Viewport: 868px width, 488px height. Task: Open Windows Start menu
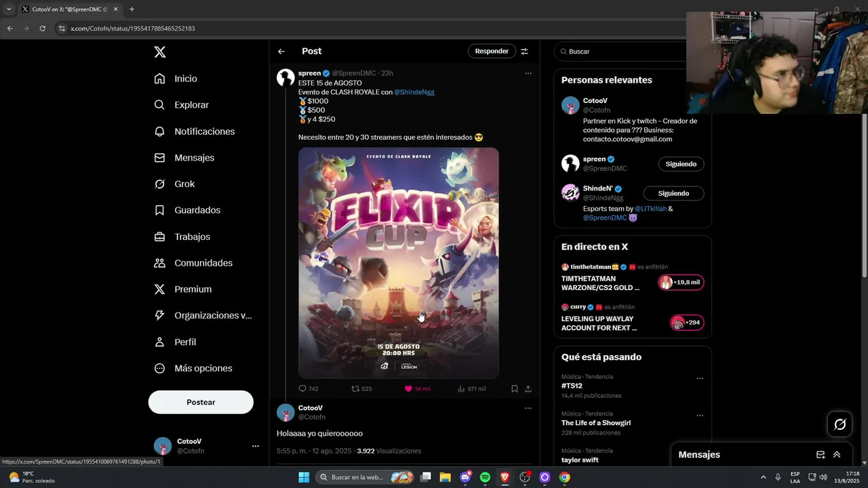(x=304, y=477)
